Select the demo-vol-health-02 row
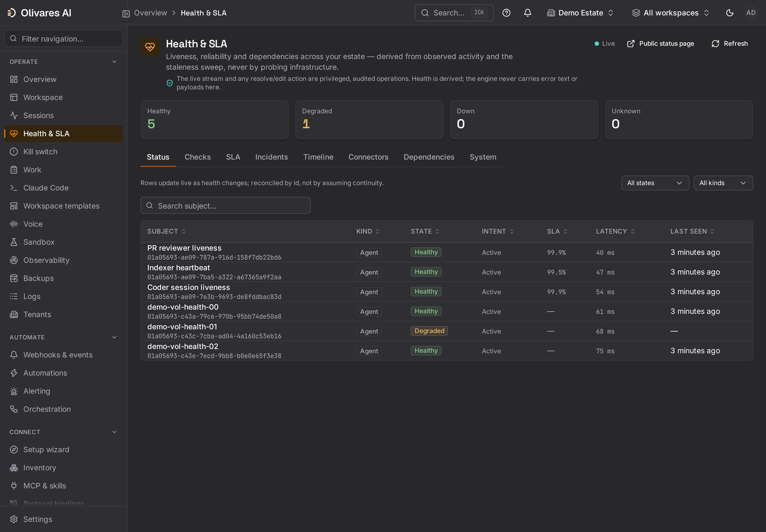 447,351
